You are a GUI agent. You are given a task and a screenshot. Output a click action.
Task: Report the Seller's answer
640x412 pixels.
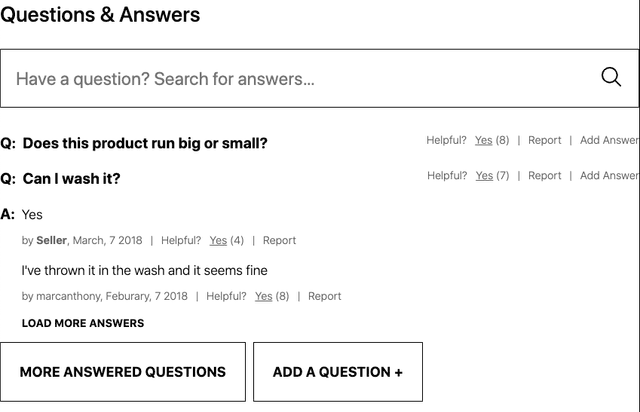coord(279,241)
